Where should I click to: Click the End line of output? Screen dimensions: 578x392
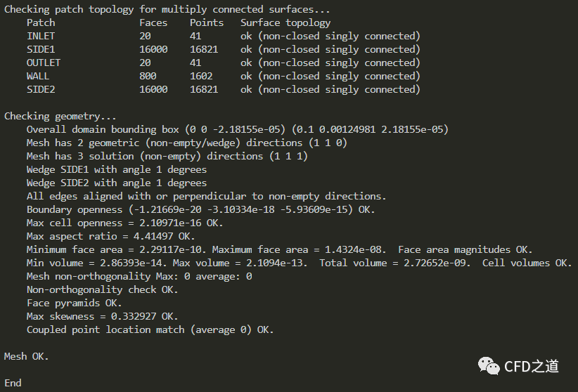pyautogui.click(x=13, y=383)
